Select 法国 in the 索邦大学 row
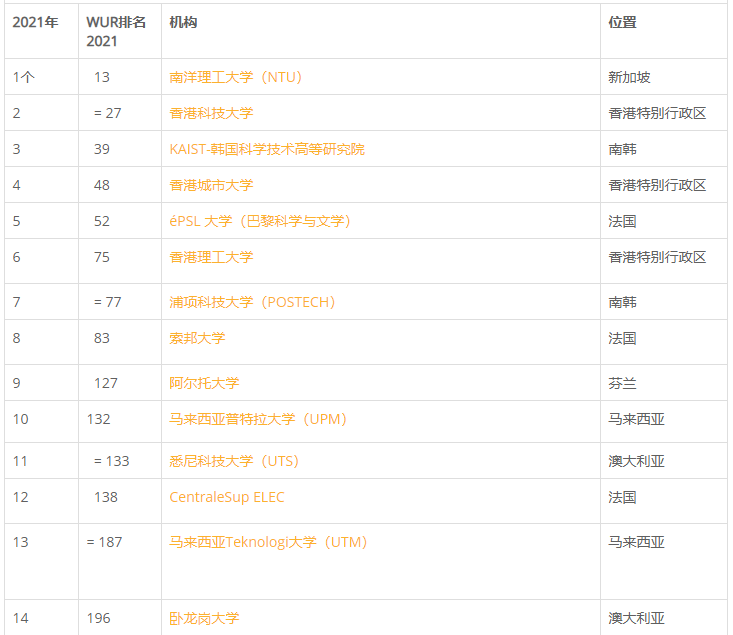Viewport: 733px width, 635px height. [x=622, y=338]
